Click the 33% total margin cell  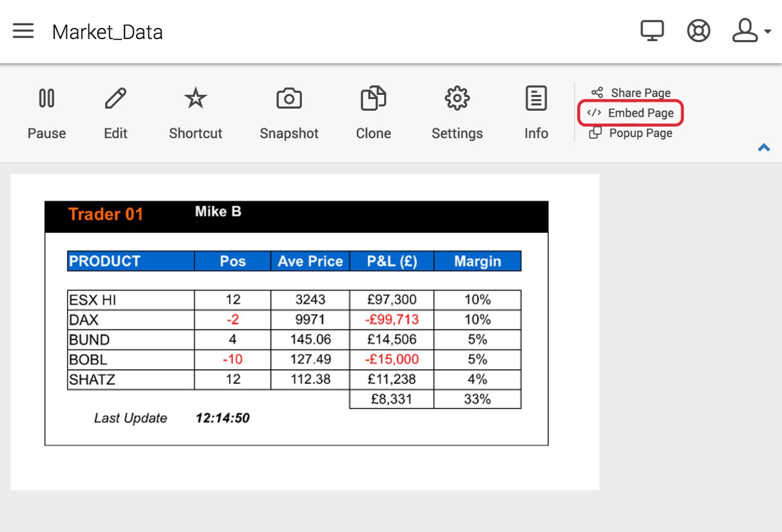point(477,399)
